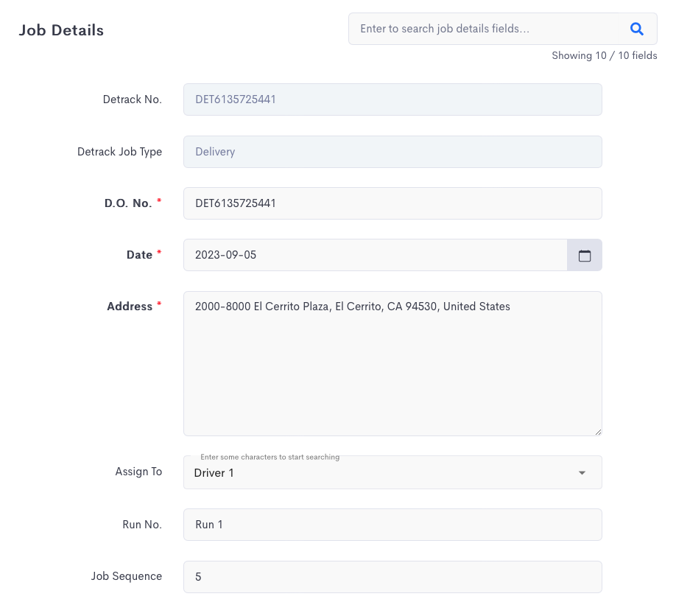The width and height of the screenshot is (676, 616).
Task: Click the Assign To label
Action: (138, 472)
